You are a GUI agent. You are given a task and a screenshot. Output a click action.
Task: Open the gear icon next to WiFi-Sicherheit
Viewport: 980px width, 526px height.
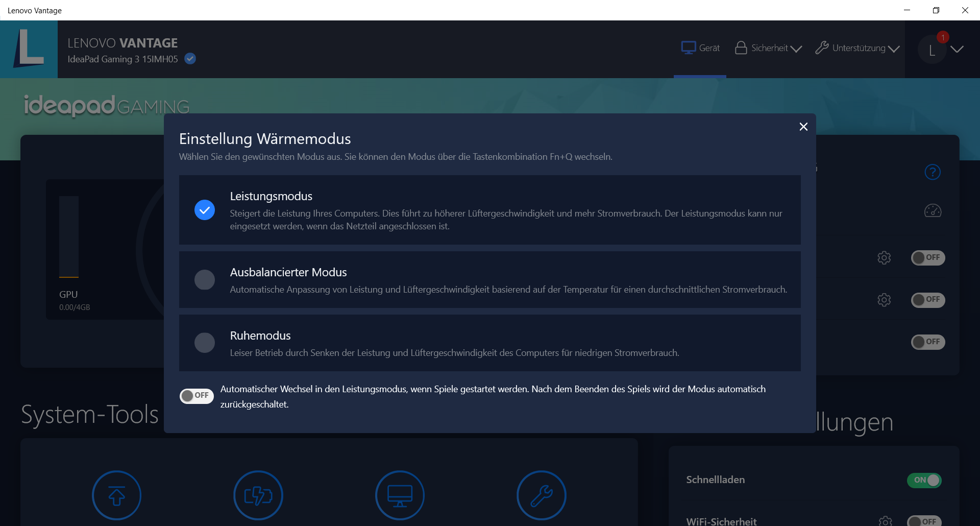point(886,521)
